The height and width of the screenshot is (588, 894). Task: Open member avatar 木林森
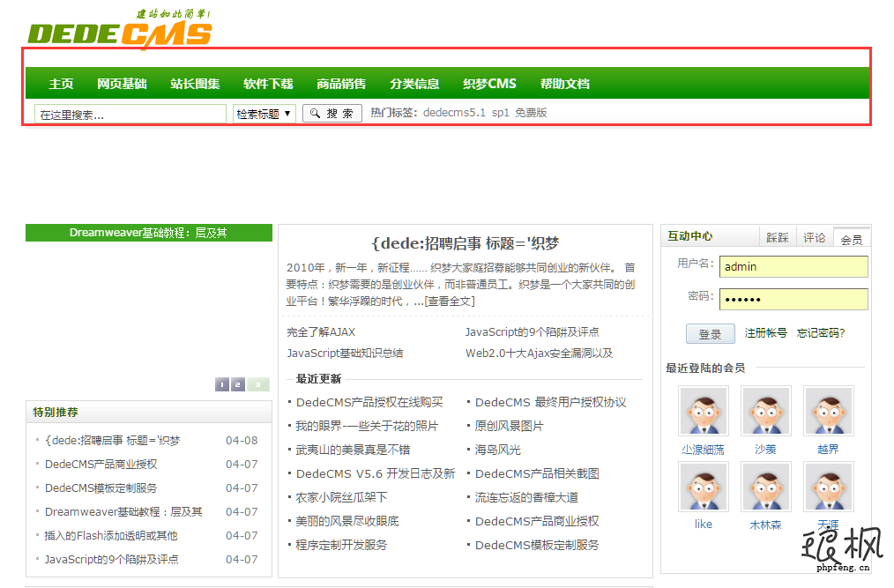(x=765, y=487)
